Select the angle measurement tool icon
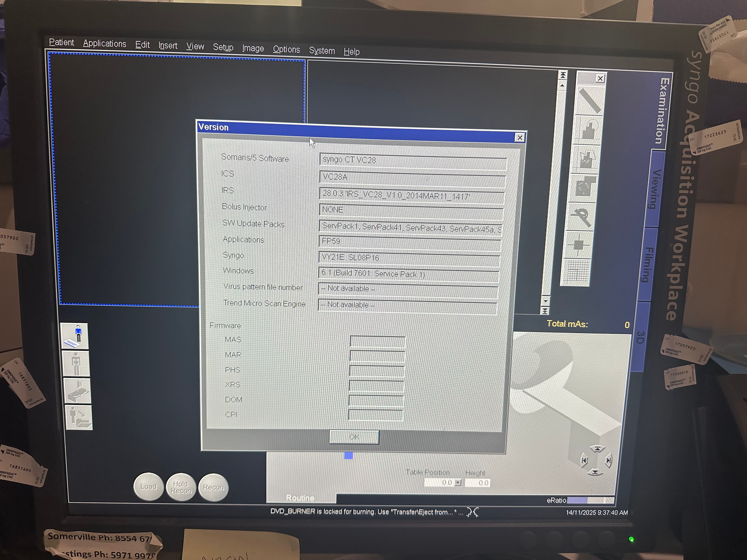The image size is (747, 560). coord(582,216)
